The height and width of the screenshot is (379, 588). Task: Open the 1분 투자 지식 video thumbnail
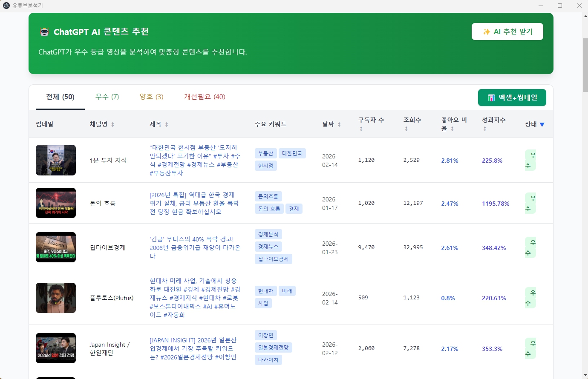click(x=56, y=160)
